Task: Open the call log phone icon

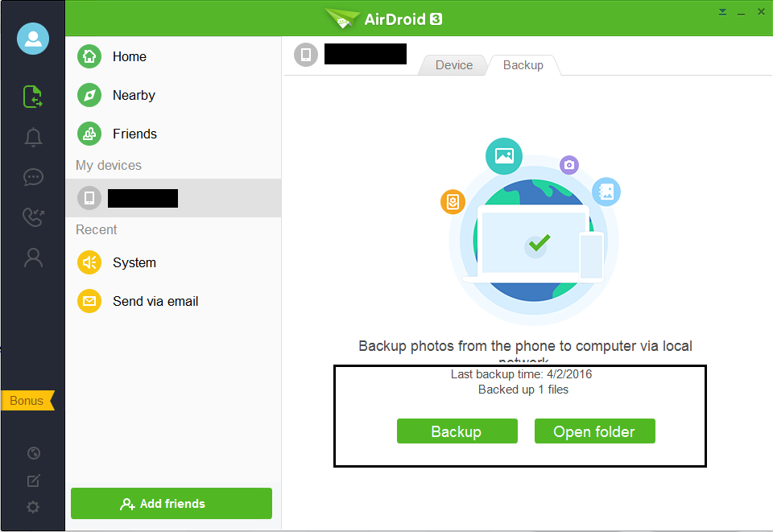Action: (33, 217)
